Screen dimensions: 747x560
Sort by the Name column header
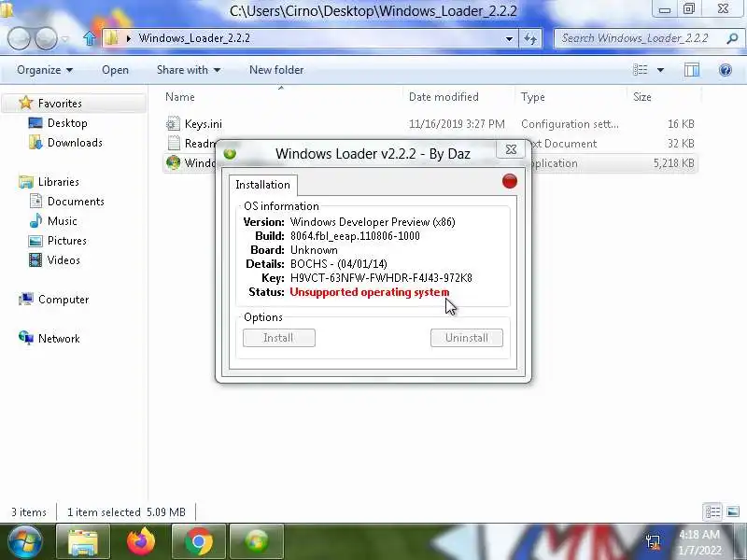click(x=180, y=97)
